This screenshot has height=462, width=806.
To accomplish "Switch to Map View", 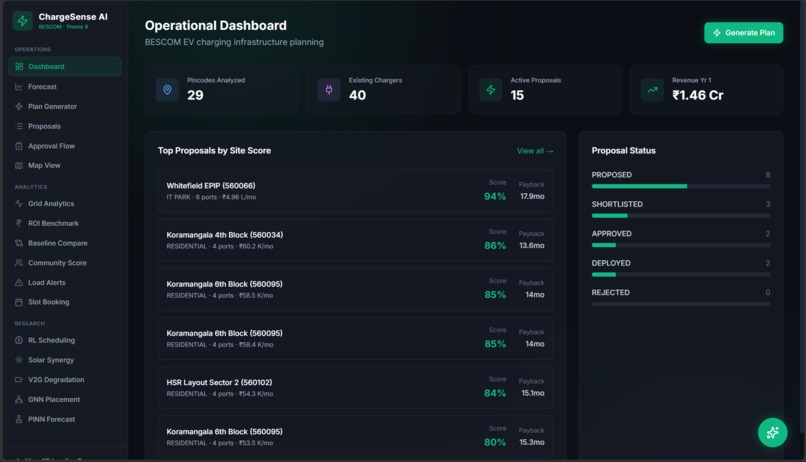I will (65, 165).
